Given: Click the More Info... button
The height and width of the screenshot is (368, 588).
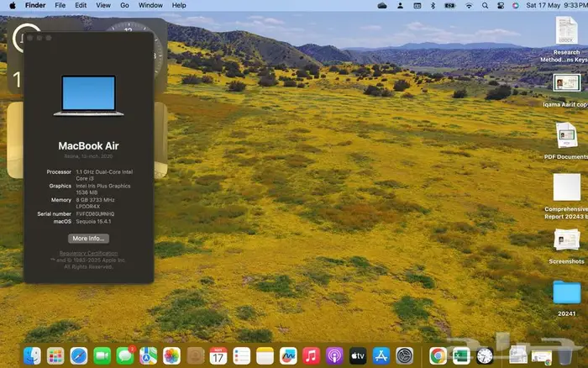Looking at the screenshot, I should 88,239.
